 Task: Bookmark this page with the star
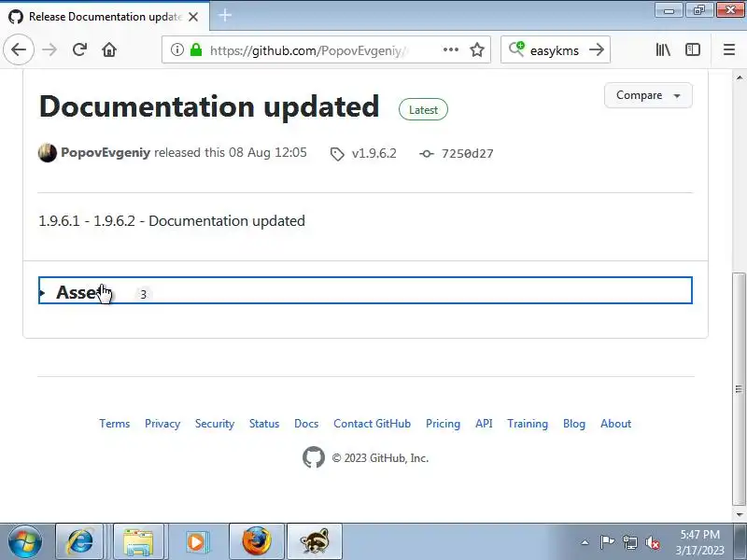[477, 49]
